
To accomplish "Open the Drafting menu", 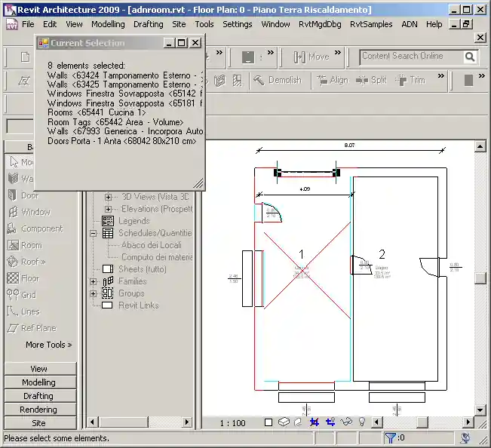I will pyautogui.click(x=148, y=24).
